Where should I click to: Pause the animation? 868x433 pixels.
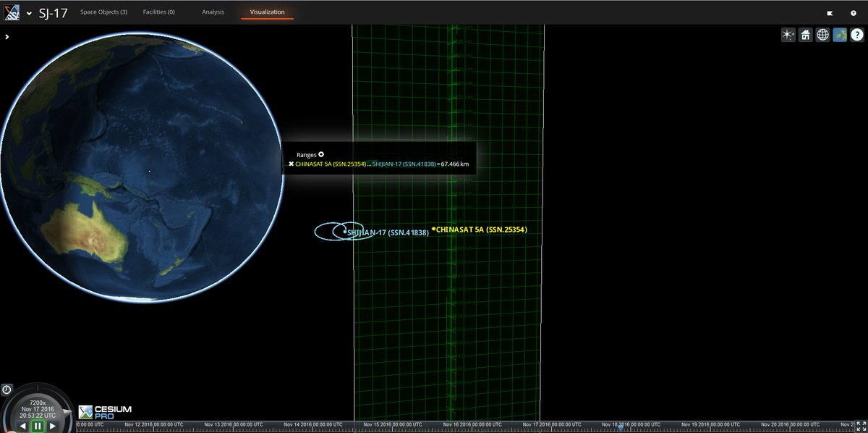38,426
